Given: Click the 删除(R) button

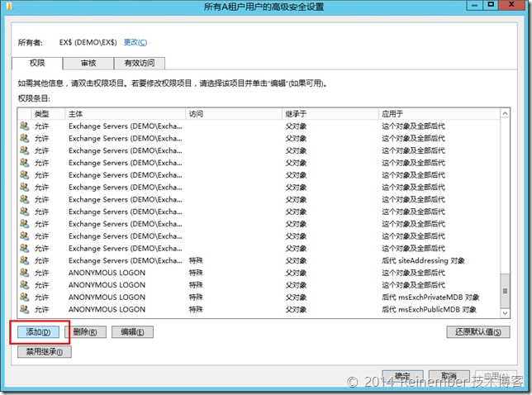Looking at the screenshot, I should [x=85, y=332].
